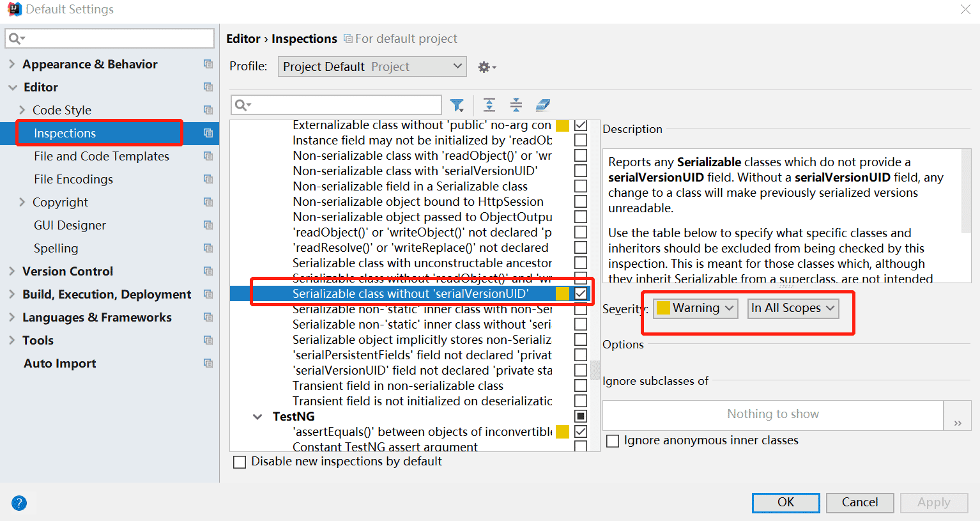Click the filter inspections funnel icon

[457, 105]
